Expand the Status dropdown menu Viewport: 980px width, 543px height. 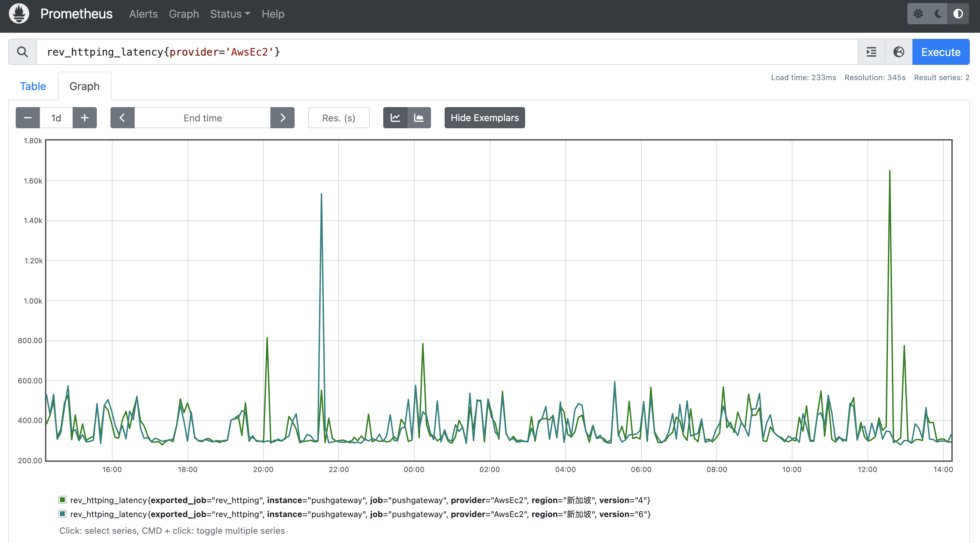point(230,14)
